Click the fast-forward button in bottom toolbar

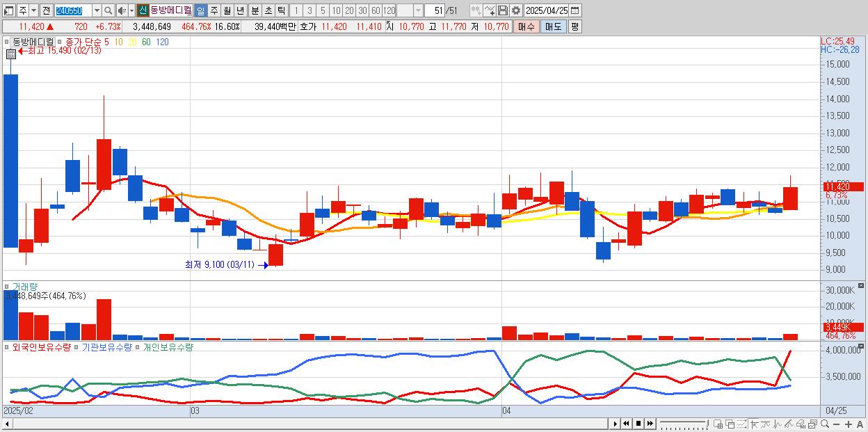coord(650,424)
